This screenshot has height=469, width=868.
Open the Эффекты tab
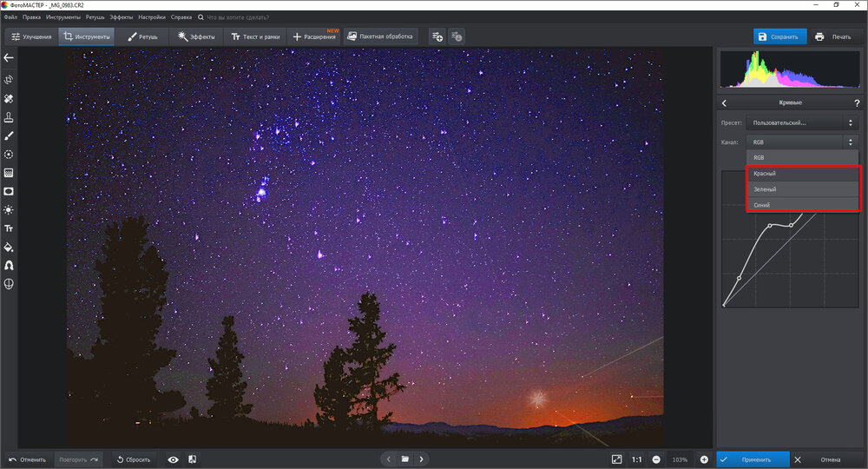[196, 36]
